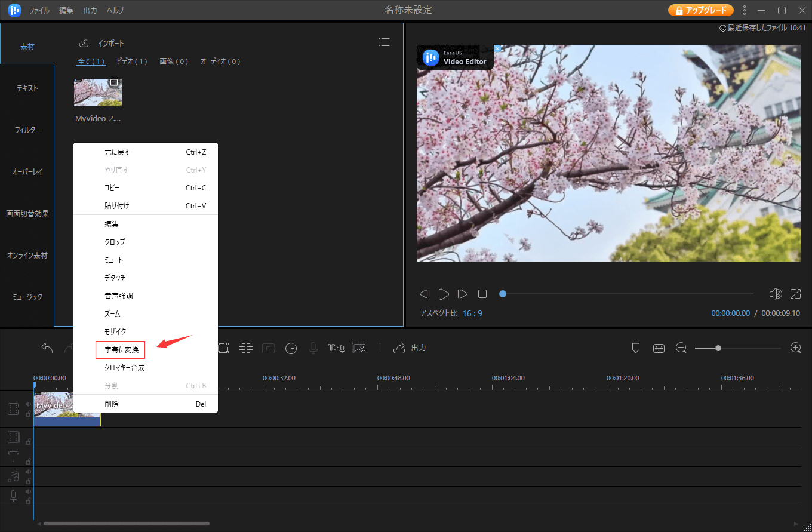Click the marker shield icon above timeline
This screenshot has width=812, height=532.
click(636, 348)
